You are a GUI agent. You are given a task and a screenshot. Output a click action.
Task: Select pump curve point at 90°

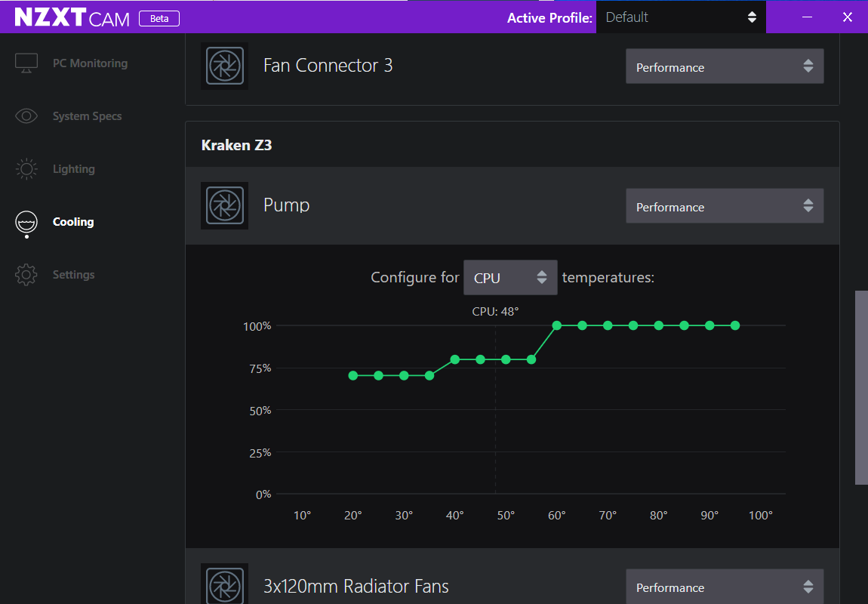(709, 325)
